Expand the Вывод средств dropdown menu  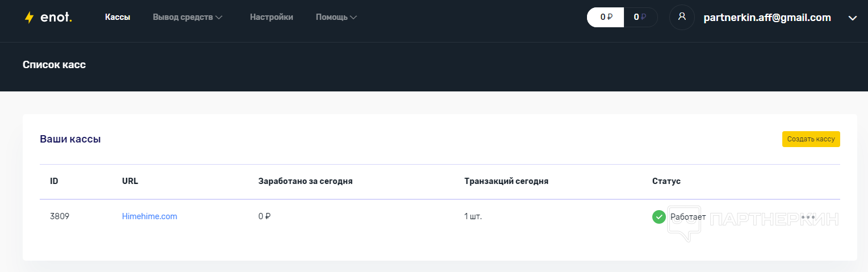click(x=187, y=18)
